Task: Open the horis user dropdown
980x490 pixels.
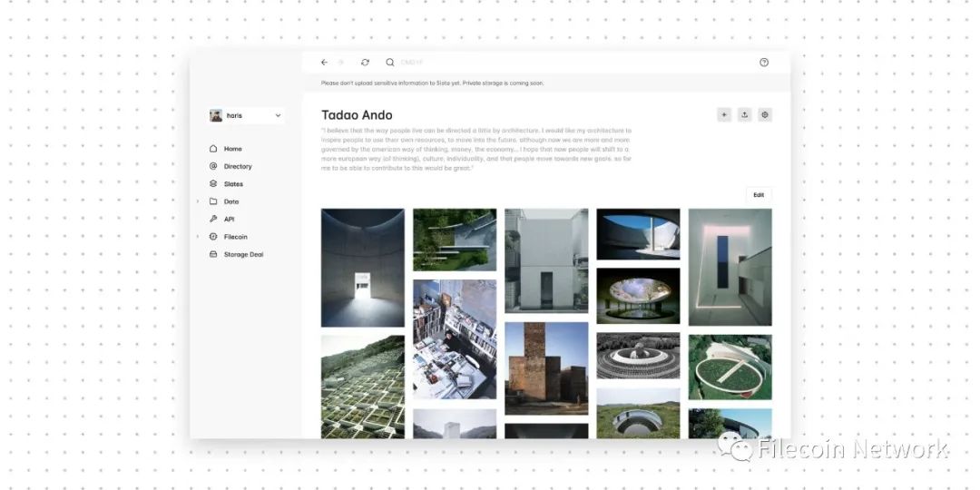Action: coord(246,115)
